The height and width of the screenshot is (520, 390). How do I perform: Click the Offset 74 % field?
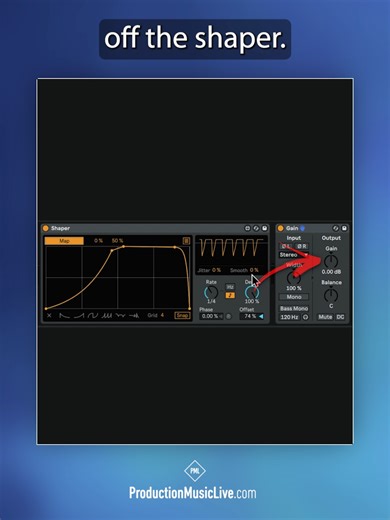click(250, 316)
